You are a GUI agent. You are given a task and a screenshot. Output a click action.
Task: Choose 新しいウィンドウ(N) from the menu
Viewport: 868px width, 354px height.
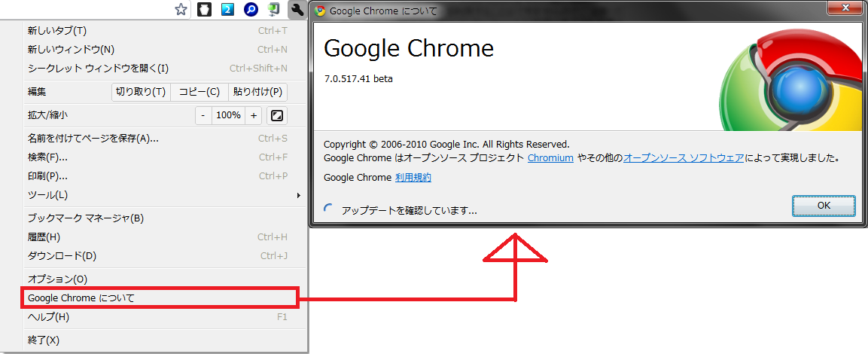pyautogui.click(x=165, y=49)
